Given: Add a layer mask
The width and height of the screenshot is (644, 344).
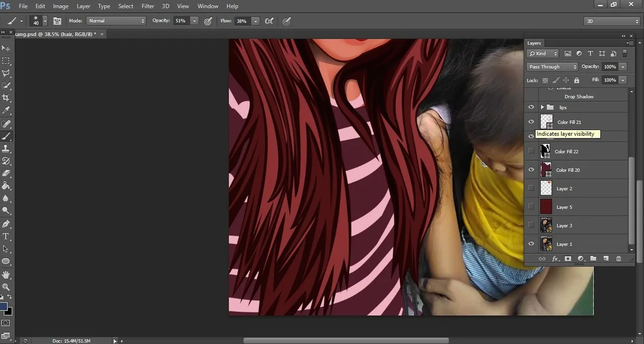Looking at the screenshot, I should click(568, 258).
